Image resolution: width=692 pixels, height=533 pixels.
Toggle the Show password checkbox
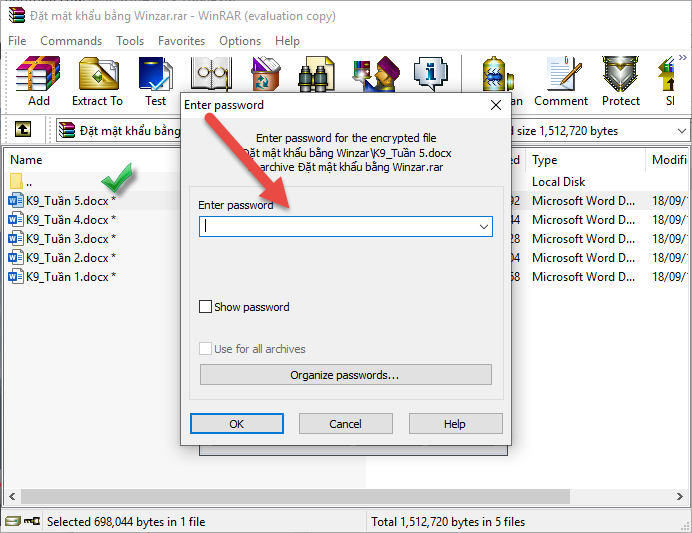205,307
